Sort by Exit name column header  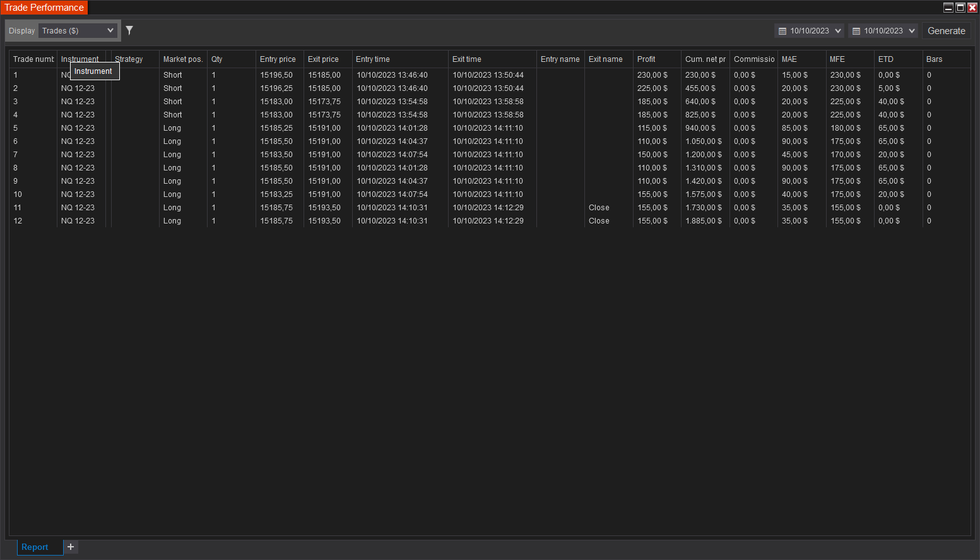coord(609,59)
